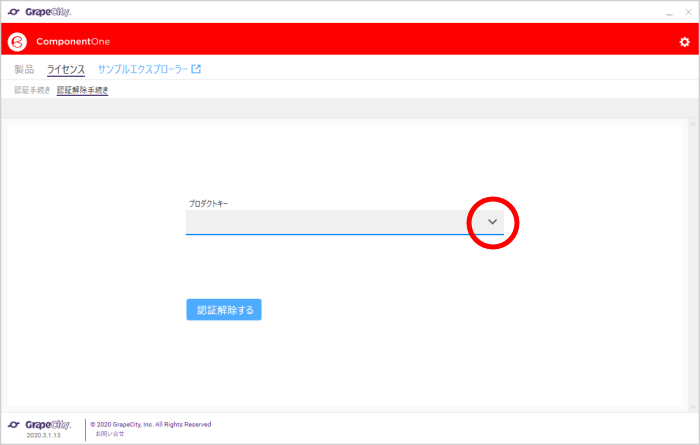Select the 認証解除手続き sub-tab
The width and height of the screenshot is (700, 445).
point(83,90)
